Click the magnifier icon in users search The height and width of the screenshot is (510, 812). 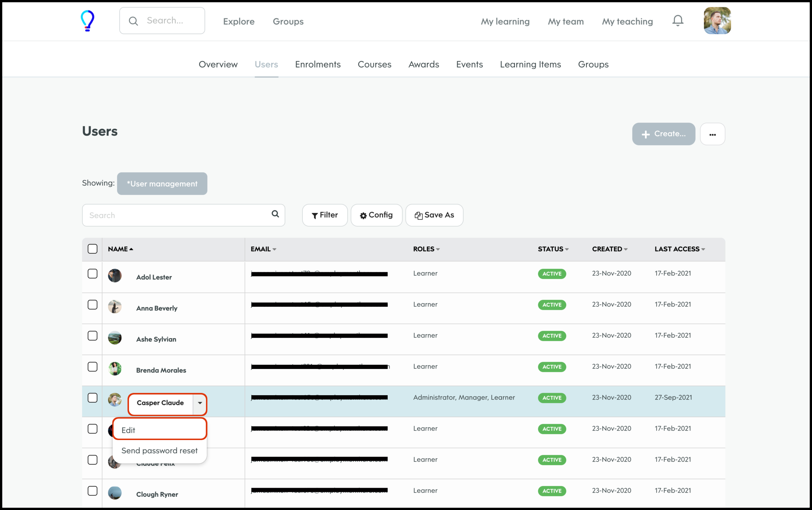(x=275, y=214)
